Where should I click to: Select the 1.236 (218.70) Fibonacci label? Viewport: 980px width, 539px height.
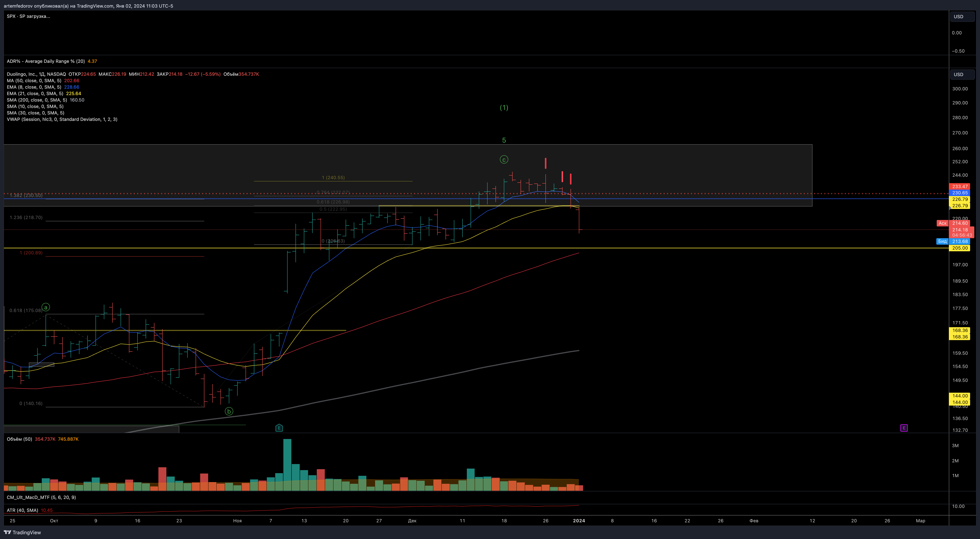pyautogui.click(x=26, y=217)
